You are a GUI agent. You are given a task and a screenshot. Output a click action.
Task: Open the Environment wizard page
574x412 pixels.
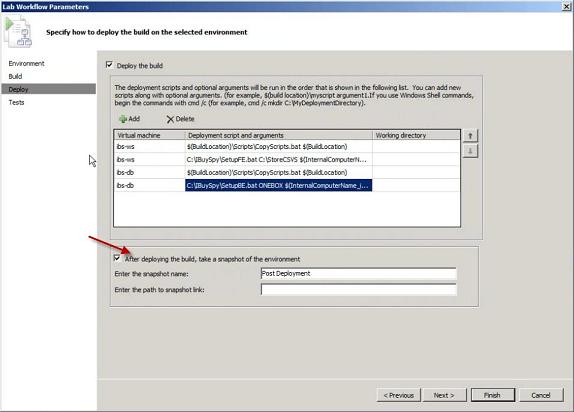pyautogui.click(x=26, y=63)
